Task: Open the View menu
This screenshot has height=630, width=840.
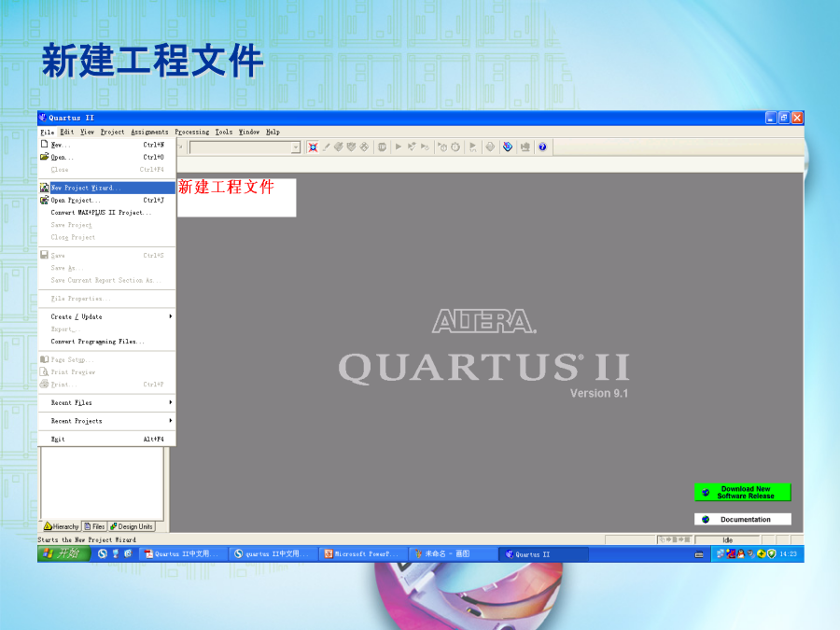Action: click(x=88, y=132)
